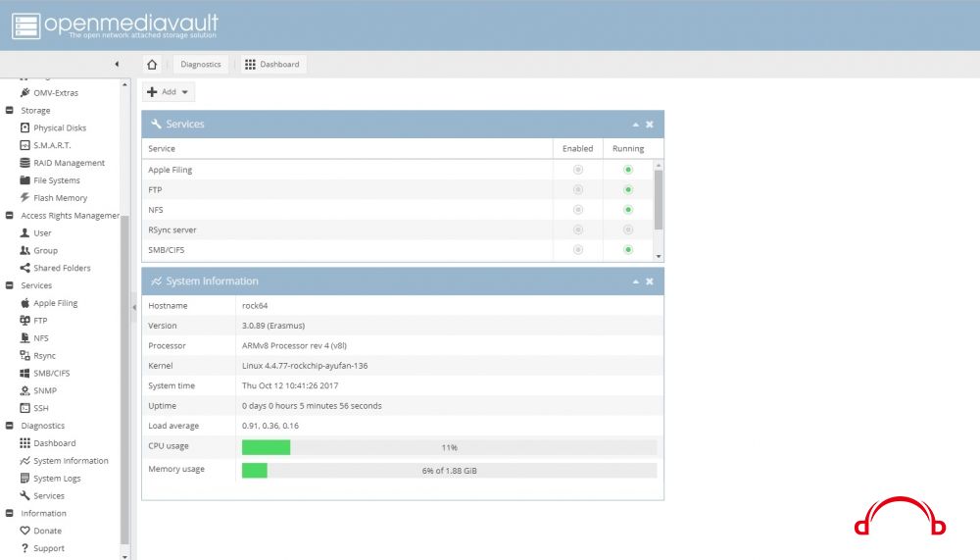
Task: Open Physical Disks via its disk icon
Action: [25, 127]
